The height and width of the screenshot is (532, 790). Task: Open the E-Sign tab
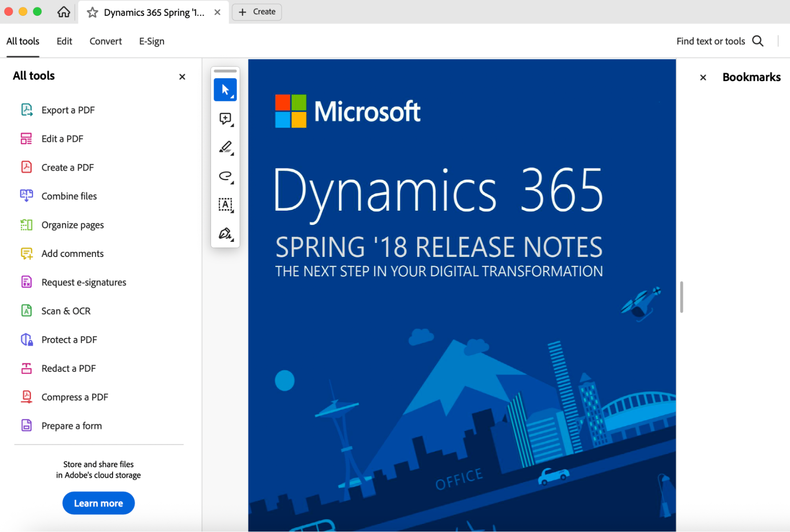coord(151,41)
